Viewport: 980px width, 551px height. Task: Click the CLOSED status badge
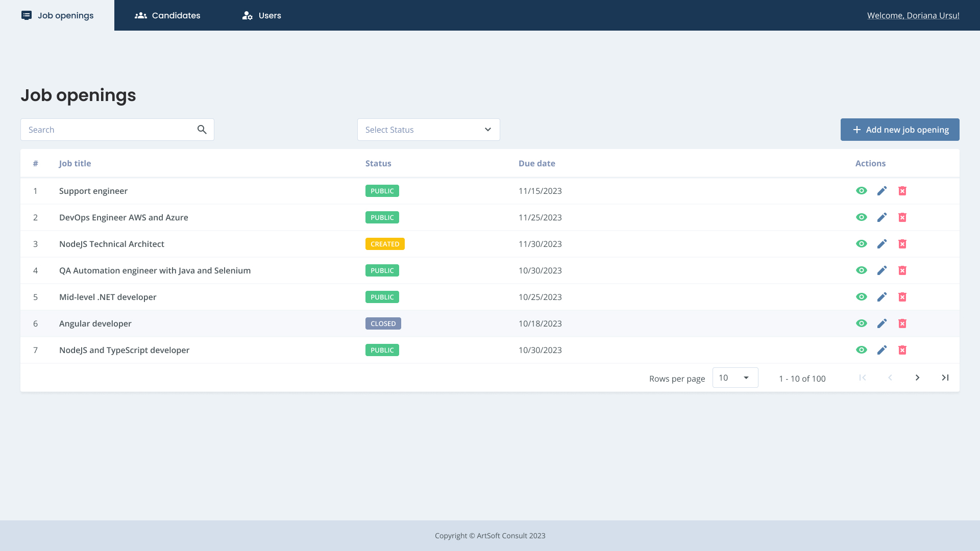tap(383, 323)
